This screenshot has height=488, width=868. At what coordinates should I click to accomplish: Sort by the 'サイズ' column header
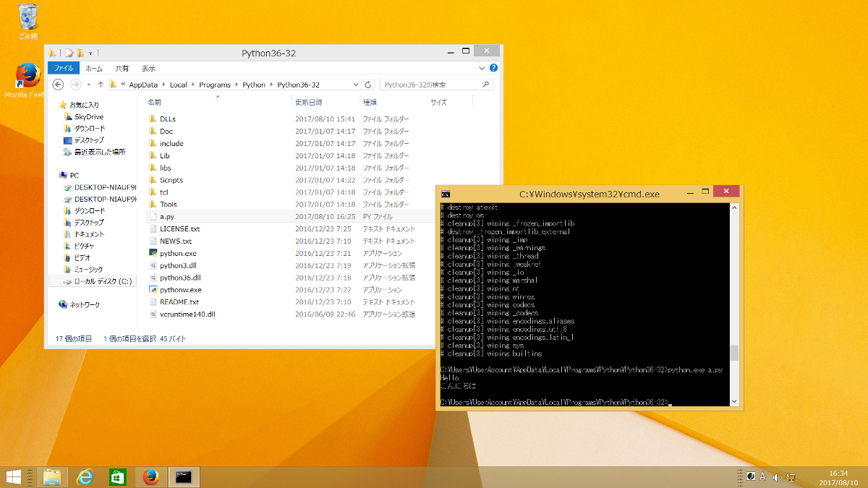(438, 103)
